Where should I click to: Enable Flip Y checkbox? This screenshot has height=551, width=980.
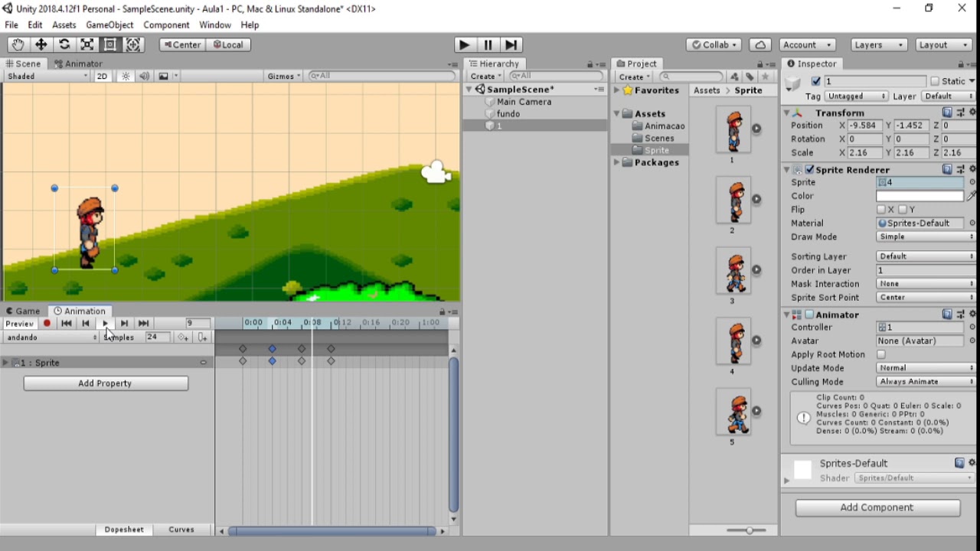pos(903,210)
